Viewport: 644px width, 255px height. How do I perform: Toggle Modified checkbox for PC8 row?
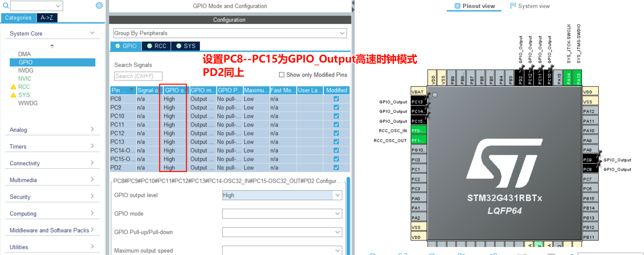point(336,99)
